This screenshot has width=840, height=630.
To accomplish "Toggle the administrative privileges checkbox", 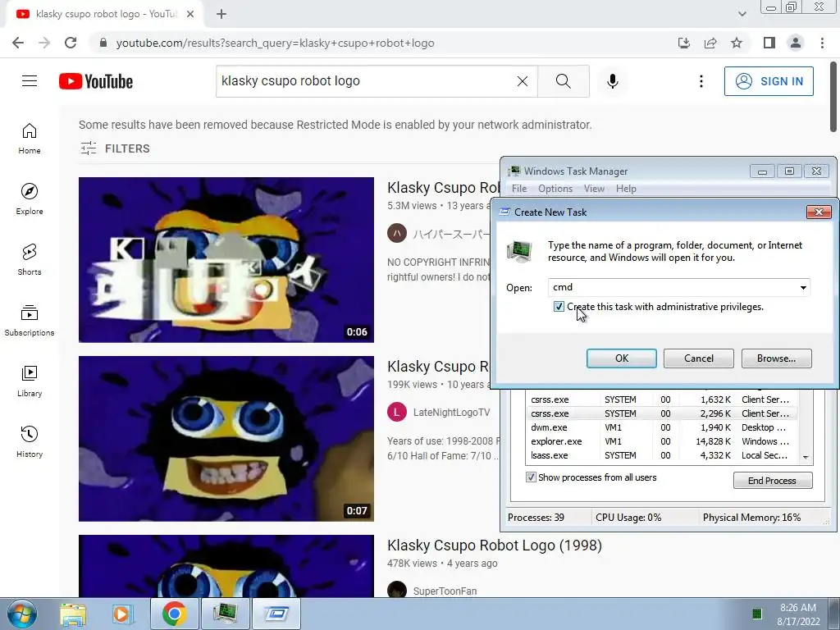I will click(559, 307).
